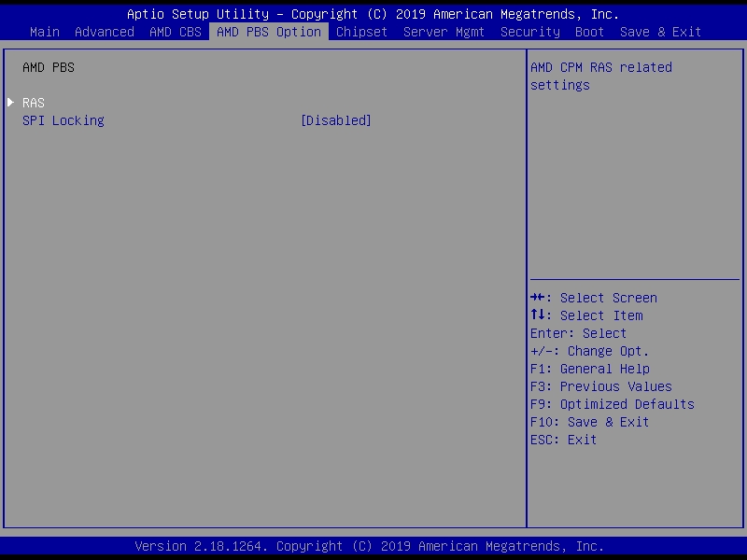This screenshot has height=560, width=747.
Task: Switch to the Security tab
Action: click(530, 32)
